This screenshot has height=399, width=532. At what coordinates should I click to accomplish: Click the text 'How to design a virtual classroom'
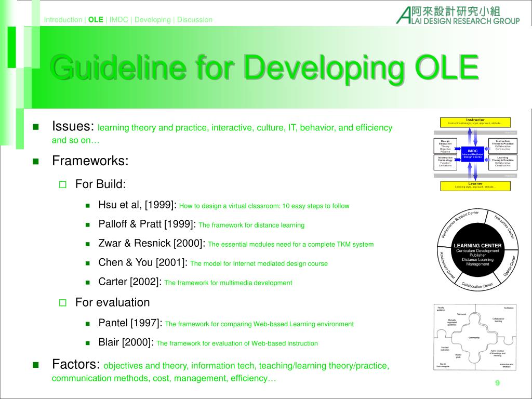(x=230, y=206)
